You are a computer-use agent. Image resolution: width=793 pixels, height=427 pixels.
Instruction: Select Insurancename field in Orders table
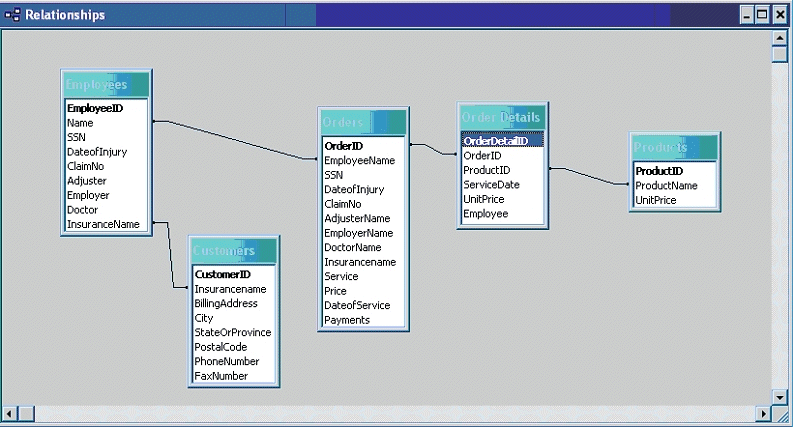click(363, 262)
